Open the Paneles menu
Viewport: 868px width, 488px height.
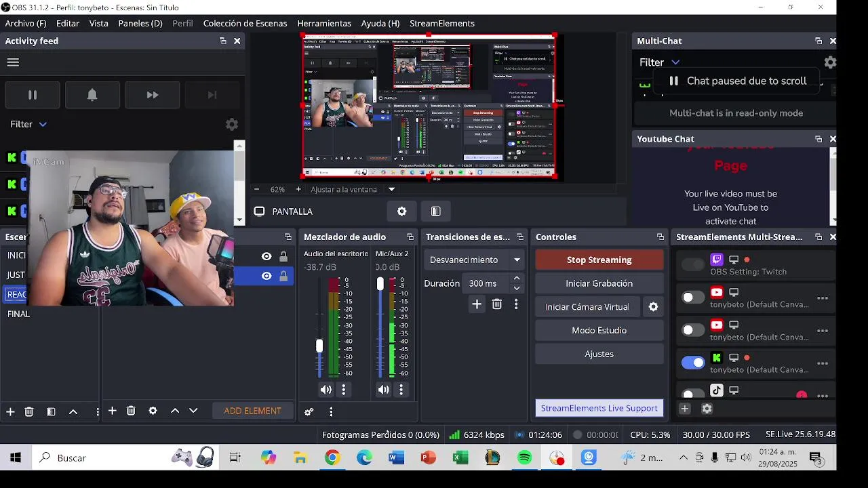[140, 23]
